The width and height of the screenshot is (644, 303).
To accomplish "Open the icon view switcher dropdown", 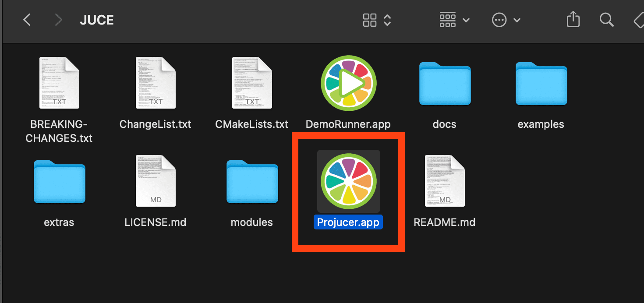I will (376, 20).
